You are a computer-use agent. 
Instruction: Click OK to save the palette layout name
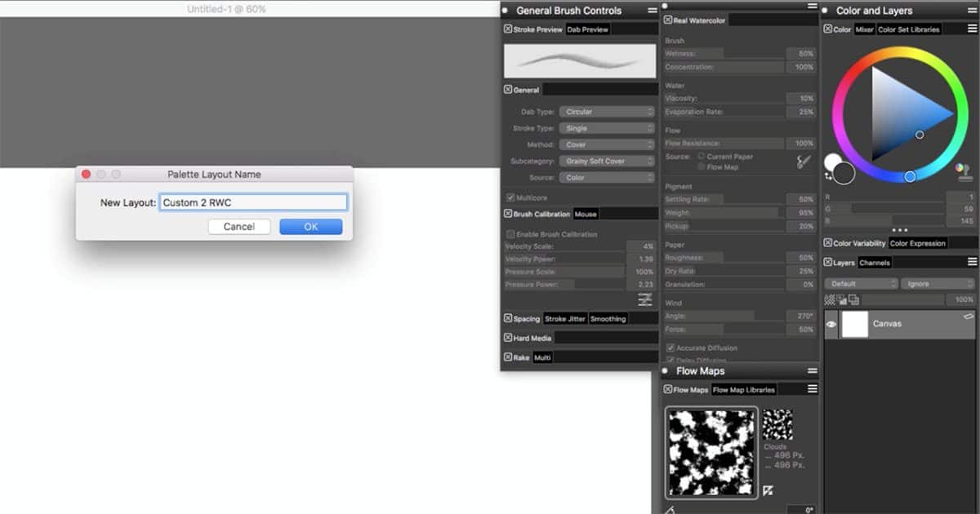[310, 226]
